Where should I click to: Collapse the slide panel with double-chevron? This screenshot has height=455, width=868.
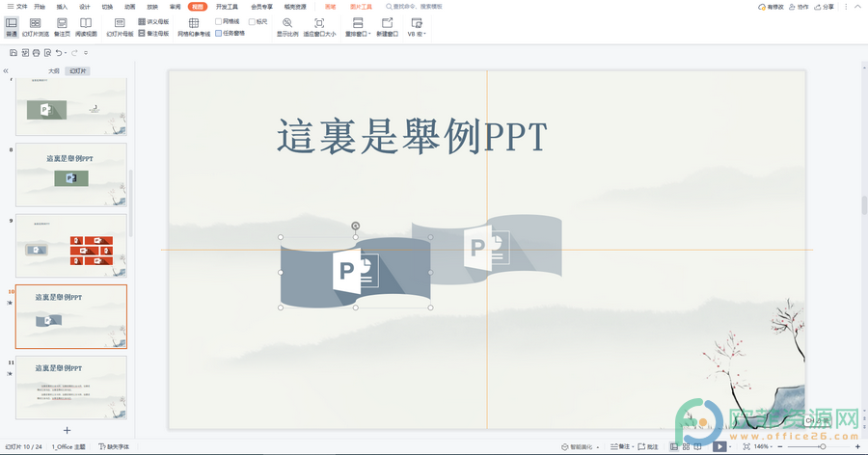[6, 70]
